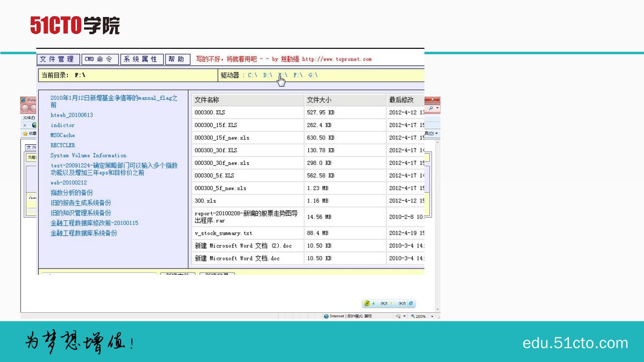644x362 pixels.
Task: Click the 文件大小 column header
Action: pos(319,100)
